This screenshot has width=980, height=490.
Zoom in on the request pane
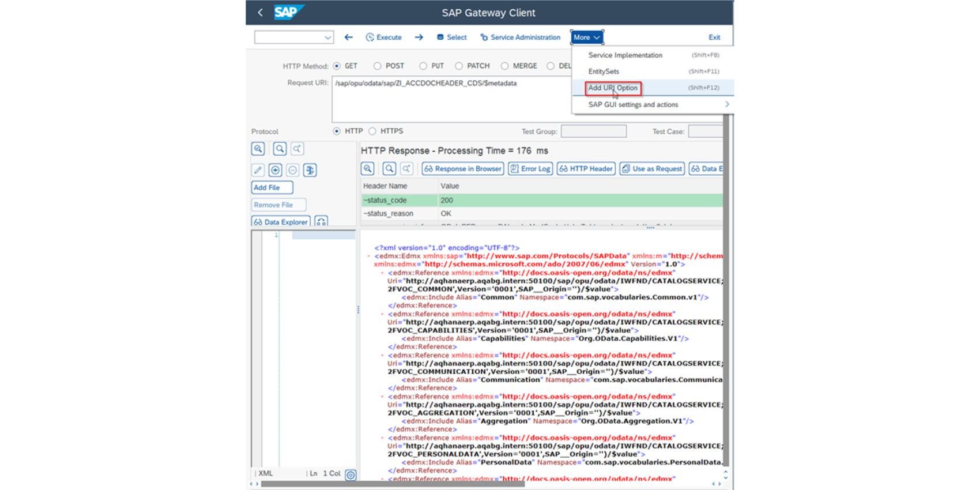click(x=258, y=149)
